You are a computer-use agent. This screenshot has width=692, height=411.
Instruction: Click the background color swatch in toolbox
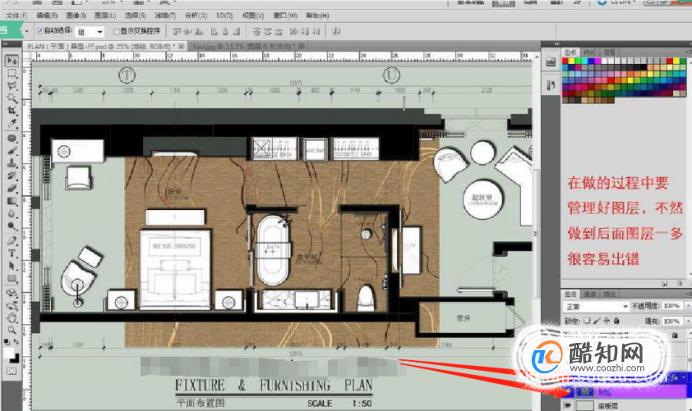tap(15, 358)
